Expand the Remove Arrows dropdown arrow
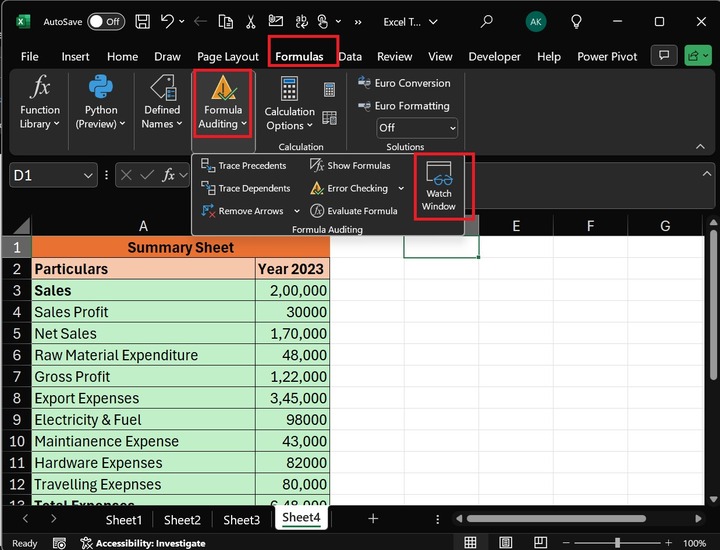Image resolution: width=720 pixels, height=550 pixels. 296,211
